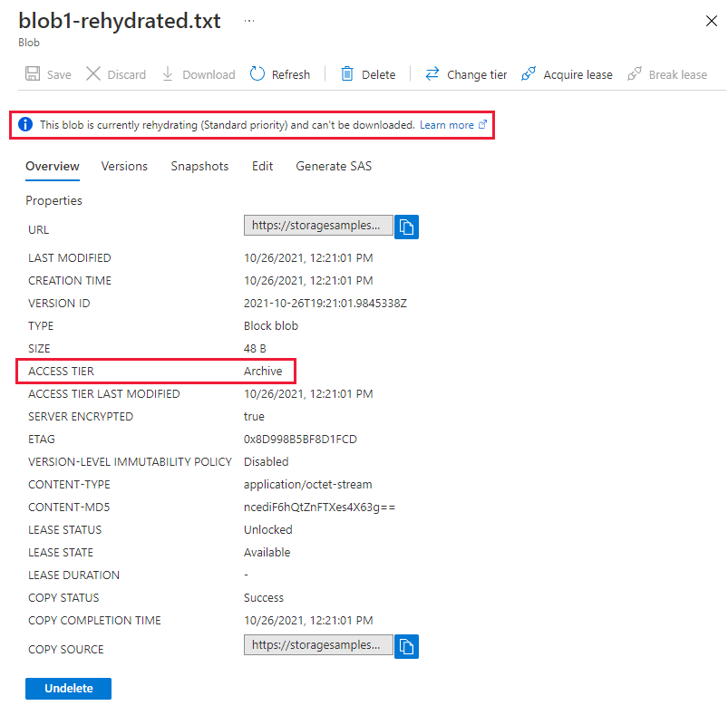The width and height of the screenshot is (728, 725).
Task: Delete blob1-rehydrated.txt
Action: point(366,73)
